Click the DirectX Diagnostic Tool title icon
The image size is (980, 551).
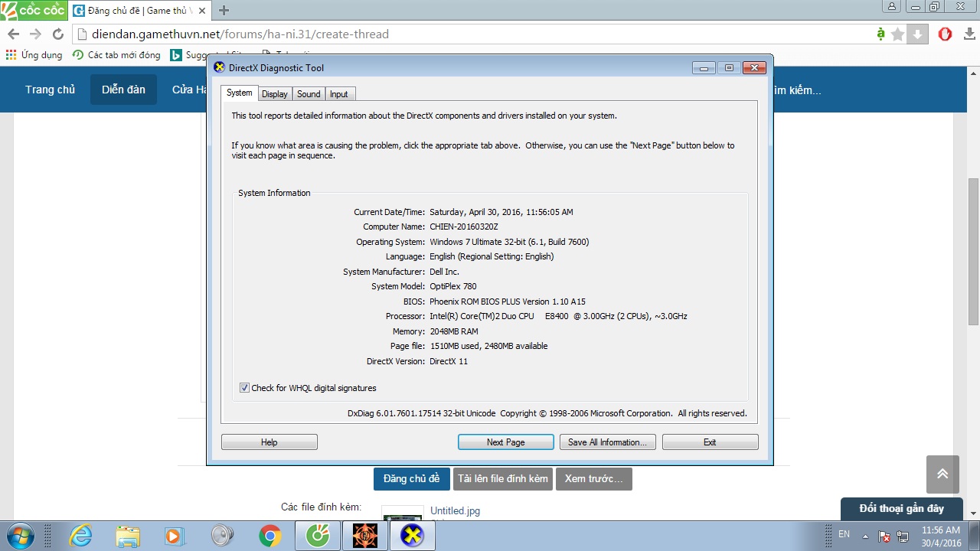point(219,67)
